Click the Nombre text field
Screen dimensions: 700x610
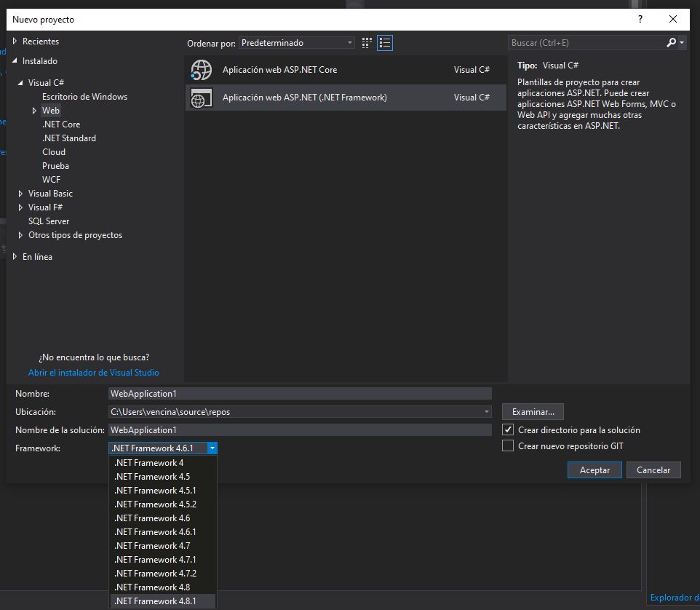click(x=300, y=393)
